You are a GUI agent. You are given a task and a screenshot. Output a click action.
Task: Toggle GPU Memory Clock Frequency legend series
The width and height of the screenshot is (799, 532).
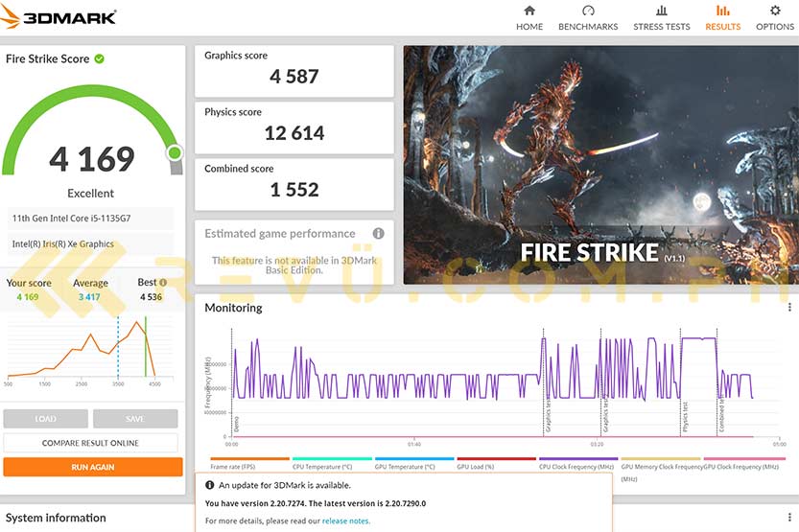(x=661, y=468)
